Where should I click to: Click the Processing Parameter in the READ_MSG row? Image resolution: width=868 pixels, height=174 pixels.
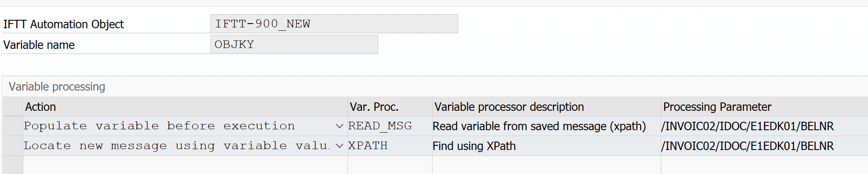(x=764, y=126)
